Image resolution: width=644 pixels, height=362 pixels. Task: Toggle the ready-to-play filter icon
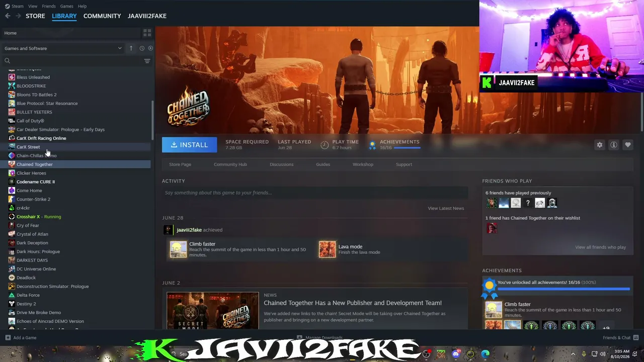coord(150,48)
